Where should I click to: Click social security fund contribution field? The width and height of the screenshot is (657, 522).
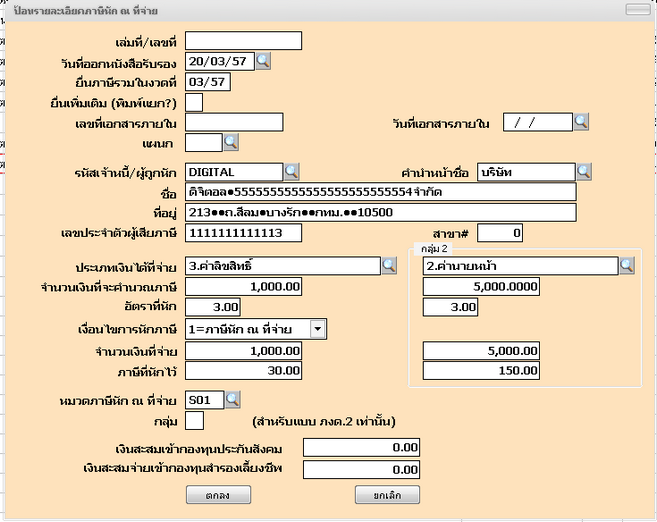362,448
